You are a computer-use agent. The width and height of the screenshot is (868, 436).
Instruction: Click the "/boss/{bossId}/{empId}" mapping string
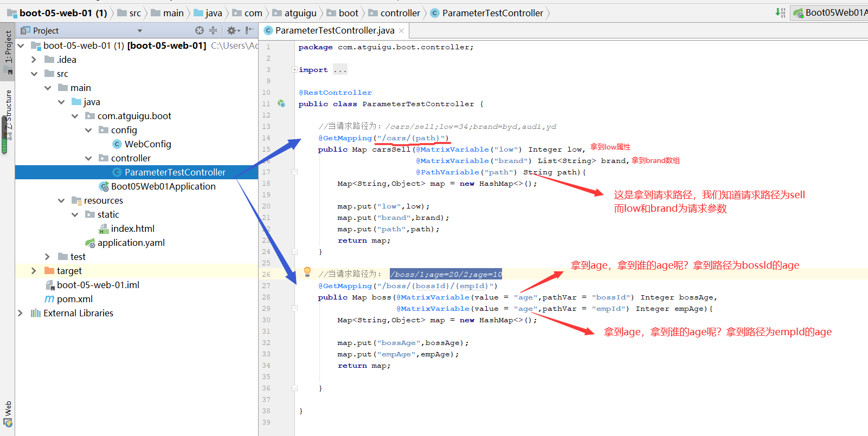438,286
